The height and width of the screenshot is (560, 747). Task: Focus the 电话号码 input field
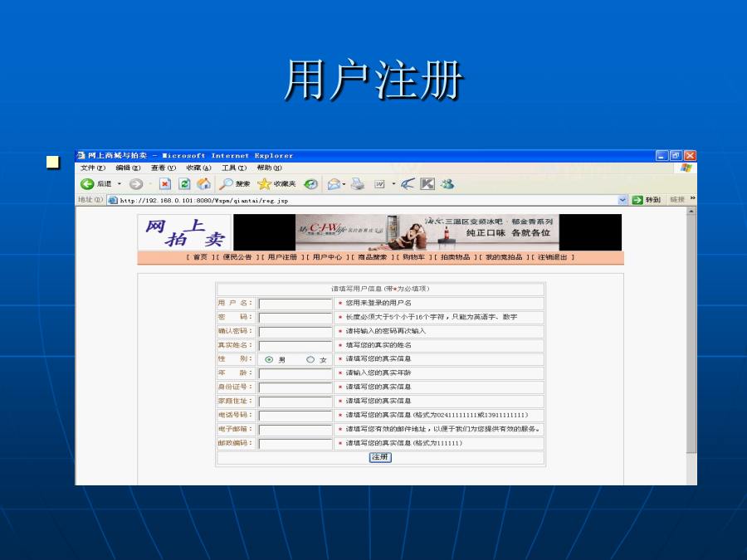(x=295, y=416)
